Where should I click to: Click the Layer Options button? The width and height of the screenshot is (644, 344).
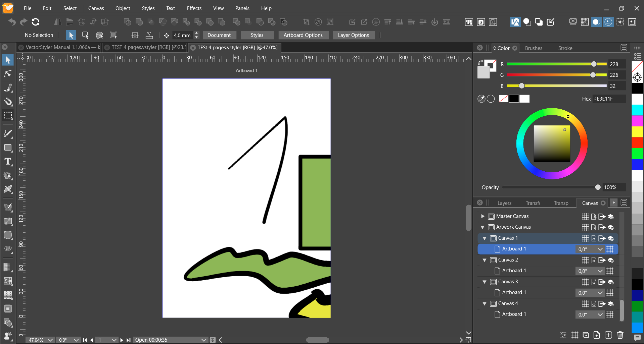coord(353,35)
